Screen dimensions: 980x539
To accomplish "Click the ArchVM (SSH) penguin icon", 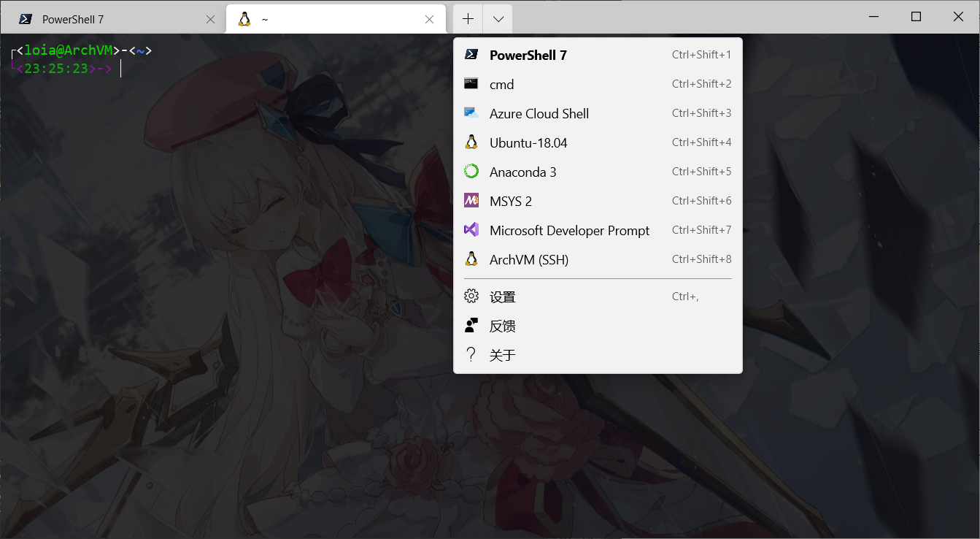I will pos(471,259).
